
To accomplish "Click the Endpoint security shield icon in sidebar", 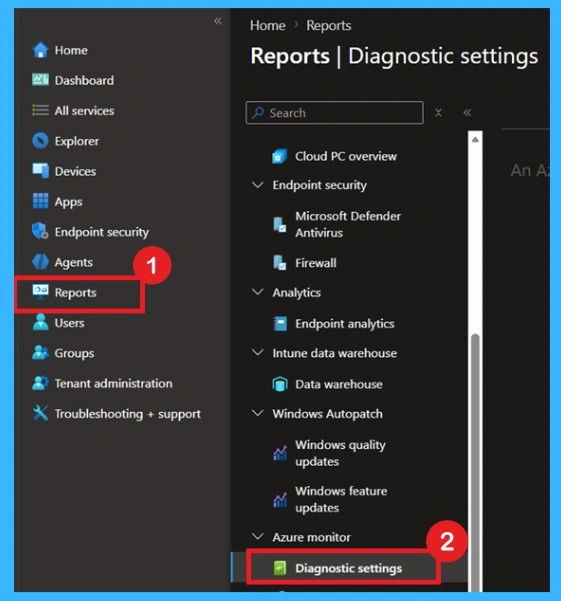I will [x=40, y=231].
